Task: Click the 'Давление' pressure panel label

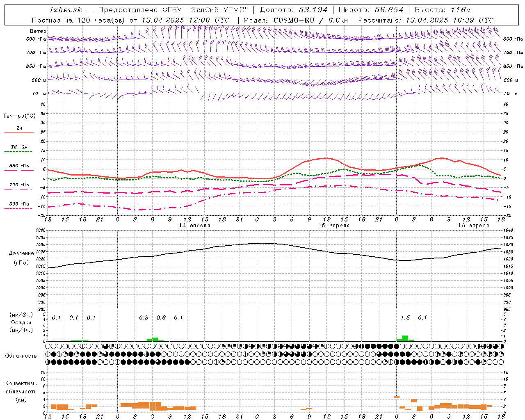Action: coord(21,253)
